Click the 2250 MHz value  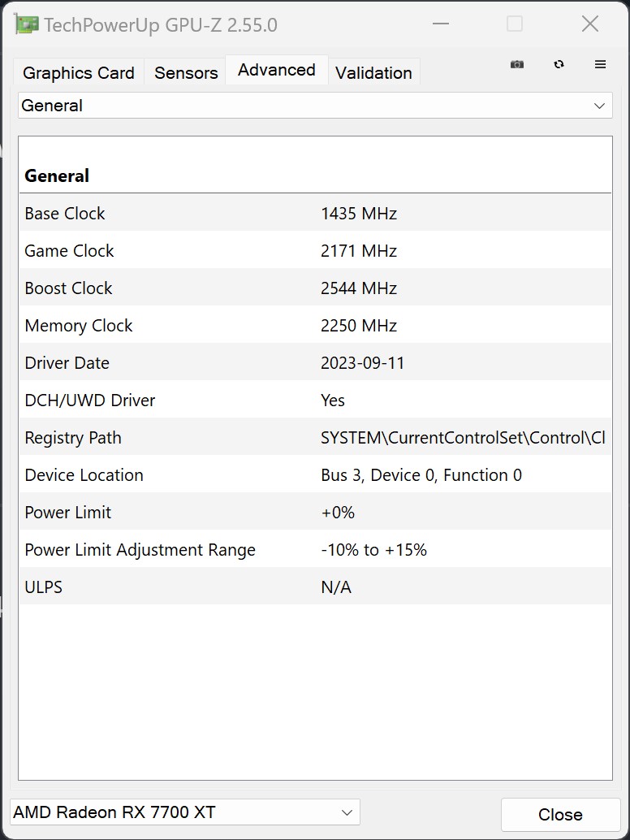click(x=359, y=325)
